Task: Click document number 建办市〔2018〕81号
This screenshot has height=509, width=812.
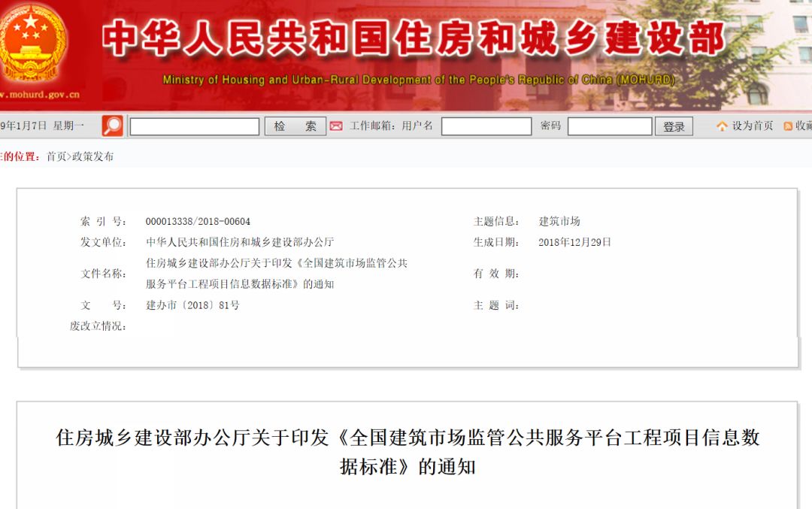Action: point(192,305)
